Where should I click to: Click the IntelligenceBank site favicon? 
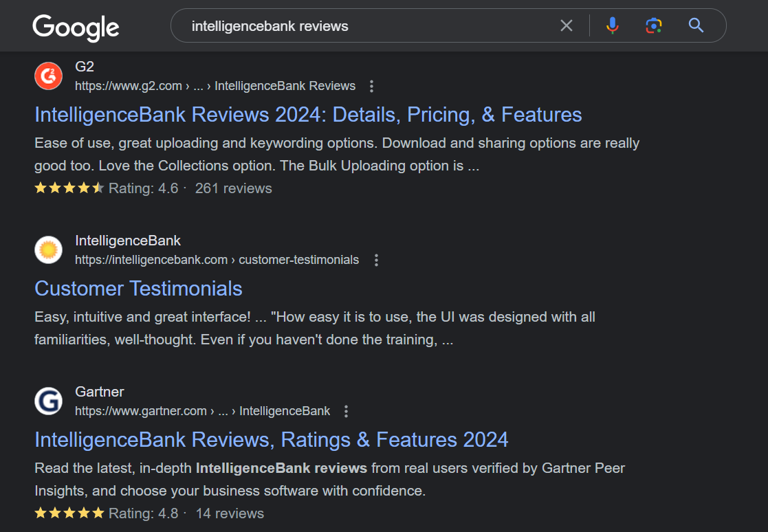tap(48, 250)
